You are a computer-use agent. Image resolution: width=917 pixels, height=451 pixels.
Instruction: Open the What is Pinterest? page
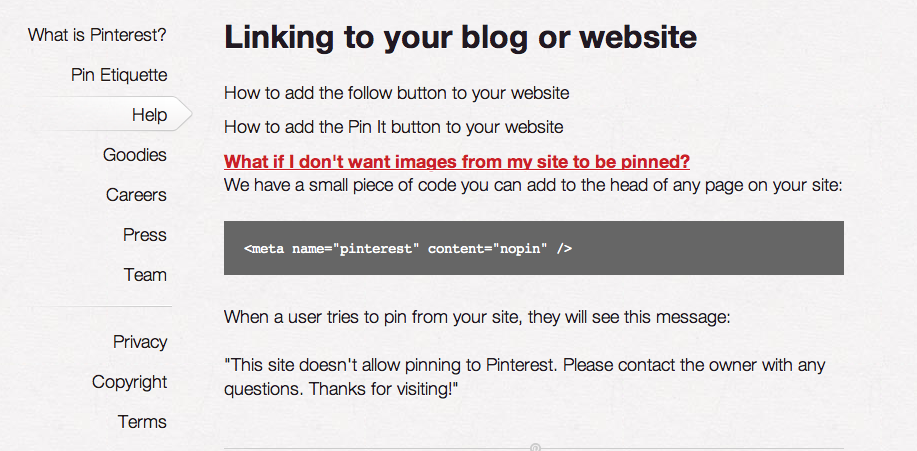97,35
